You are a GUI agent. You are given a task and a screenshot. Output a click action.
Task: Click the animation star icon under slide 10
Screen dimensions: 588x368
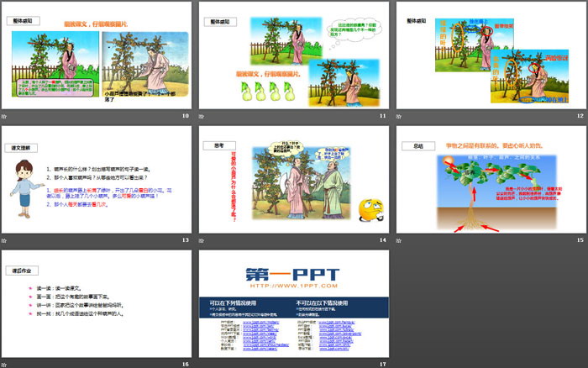coord(5,115)
